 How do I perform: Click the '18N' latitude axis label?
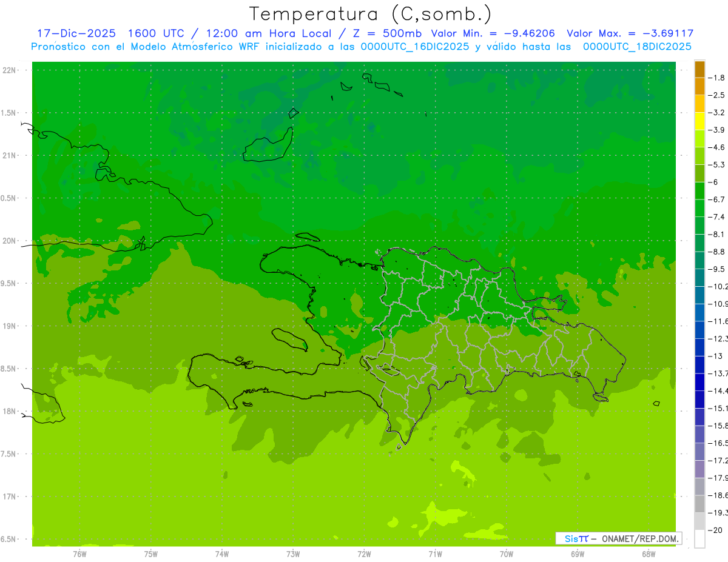(10, 412)
